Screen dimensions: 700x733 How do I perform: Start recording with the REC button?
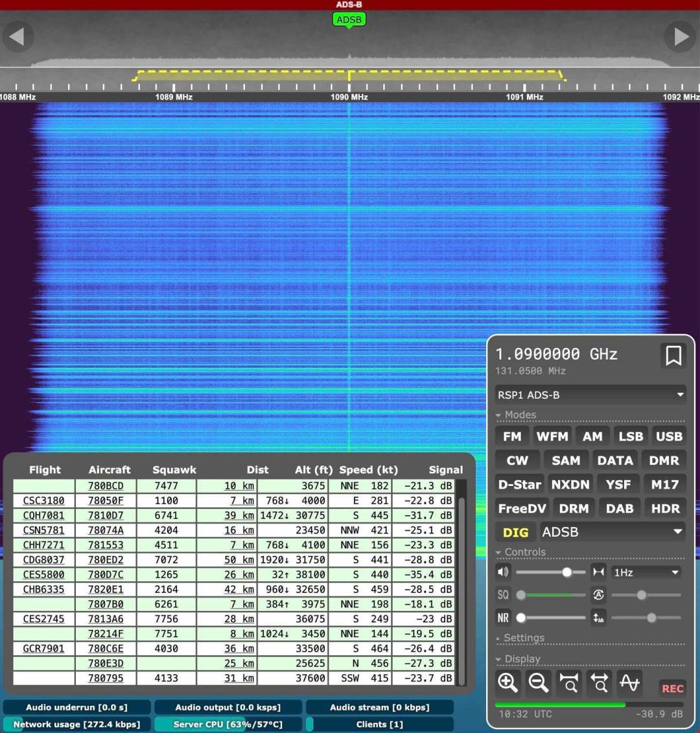click(672, 688)
